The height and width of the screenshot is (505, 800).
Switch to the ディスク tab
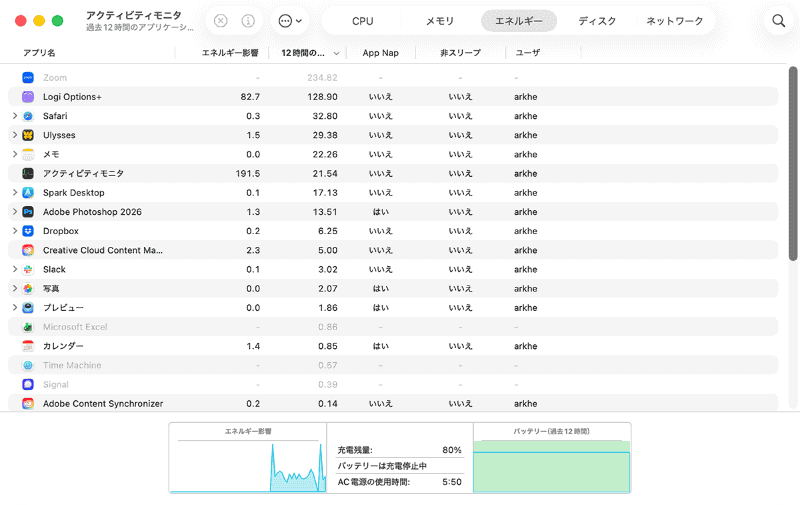(x=597, y=21)
